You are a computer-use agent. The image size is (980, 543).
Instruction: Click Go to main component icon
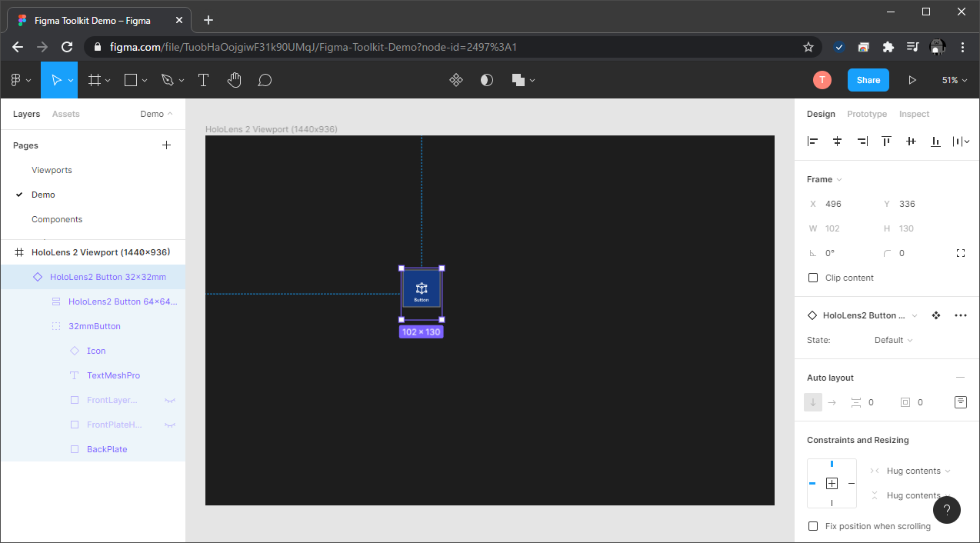[x=936, y=315]
